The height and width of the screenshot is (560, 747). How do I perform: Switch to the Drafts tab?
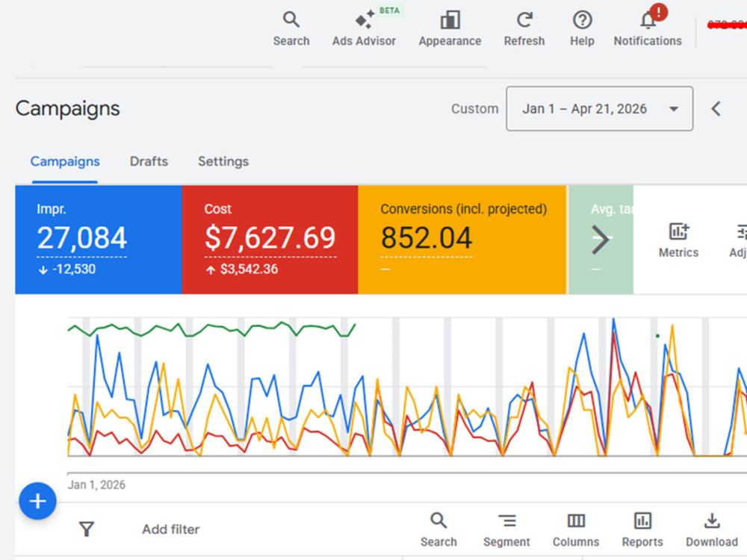coord(149,161)
